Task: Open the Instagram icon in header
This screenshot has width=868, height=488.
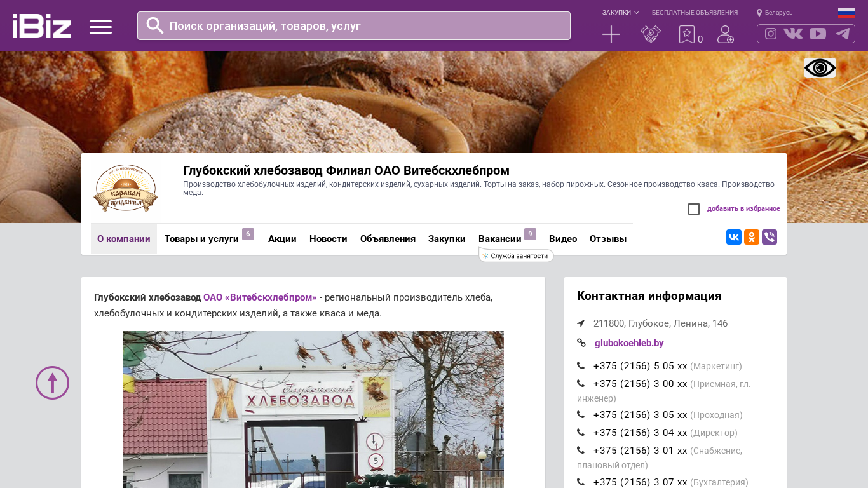Action: pyautogui.click(x=771, y=34)
